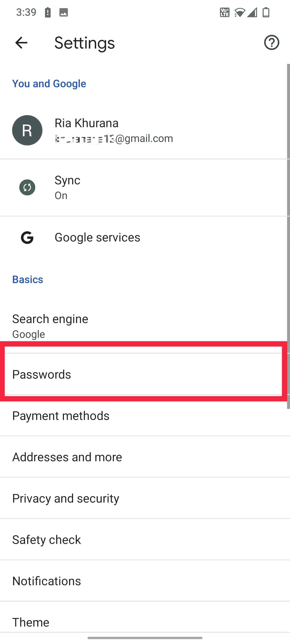The height and width of the screenshot is (644, 290).
Task: Tap the Ria Khurana profile avatar
Action: (27, 130)
